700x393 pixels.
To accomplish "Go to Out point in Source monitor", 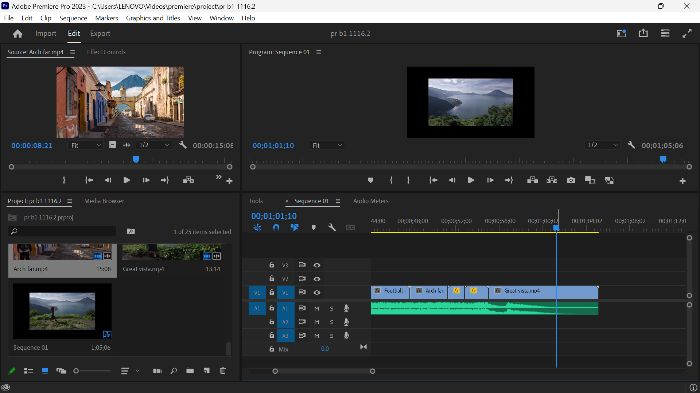I will 165,180.
